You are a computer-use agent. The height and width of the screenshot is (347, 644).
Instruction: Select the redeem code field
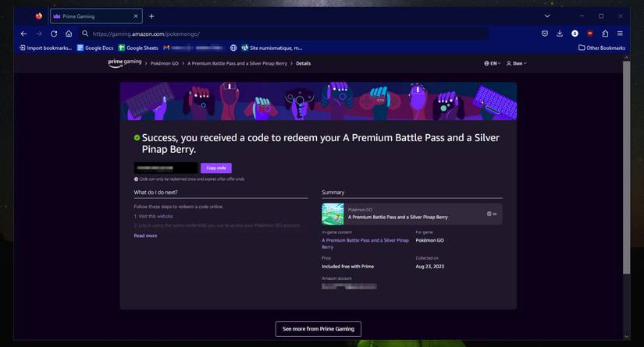pyautogui.click(x=166, y=168)
